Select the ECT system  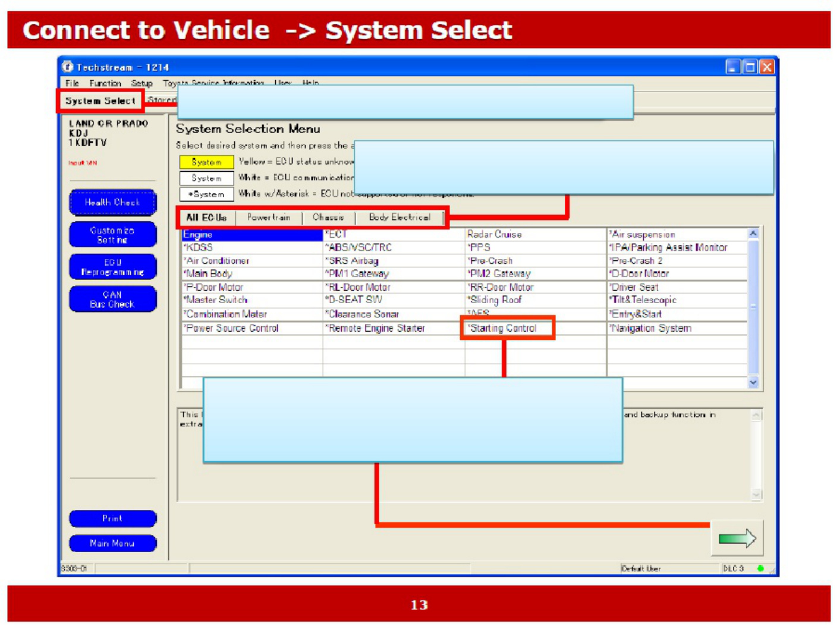point(394,235)
